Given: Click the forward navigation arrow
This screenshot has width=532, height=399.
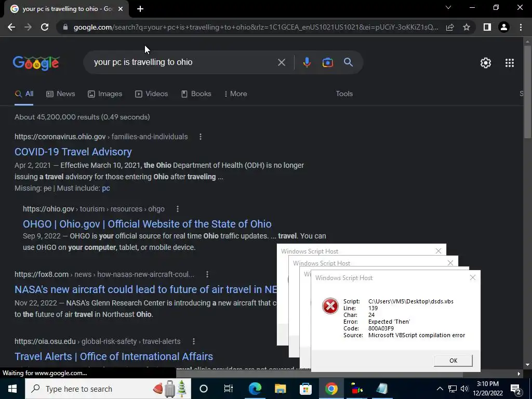Looking at the screenshot, I should [x=28, y=27].
